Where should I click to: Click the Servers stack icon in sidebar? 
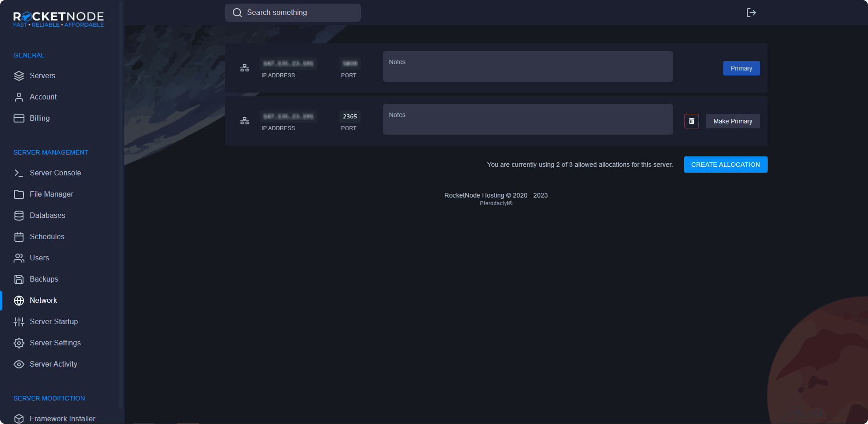coord(19,76)
